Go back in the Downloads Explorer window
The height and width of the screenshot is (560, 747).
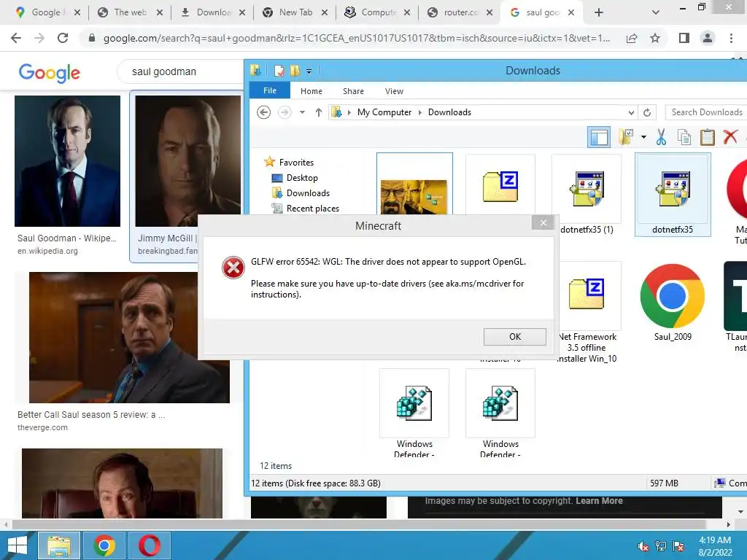[263, 112]
